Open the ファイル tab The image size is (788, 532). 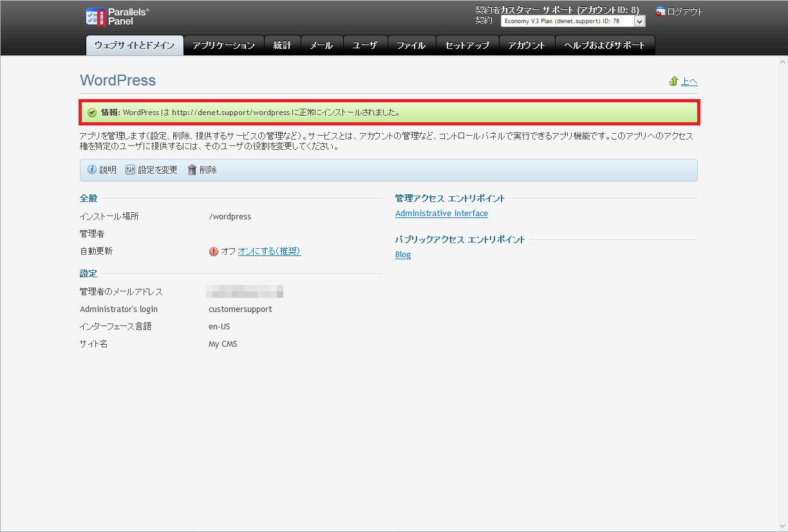click(x=411, y=45)
